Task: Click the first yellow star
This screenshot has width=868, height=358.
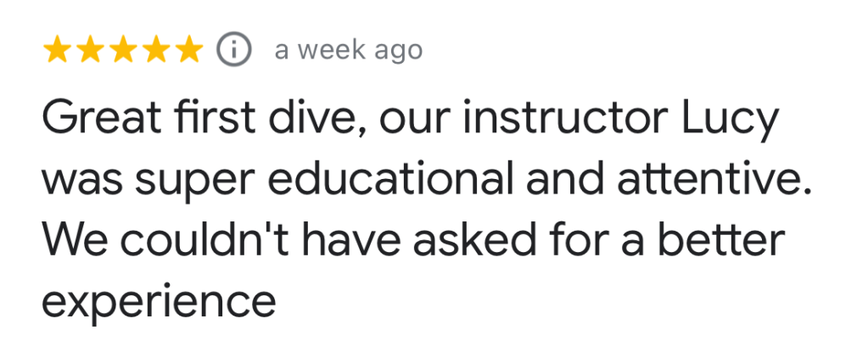Action: pos(57,50)
